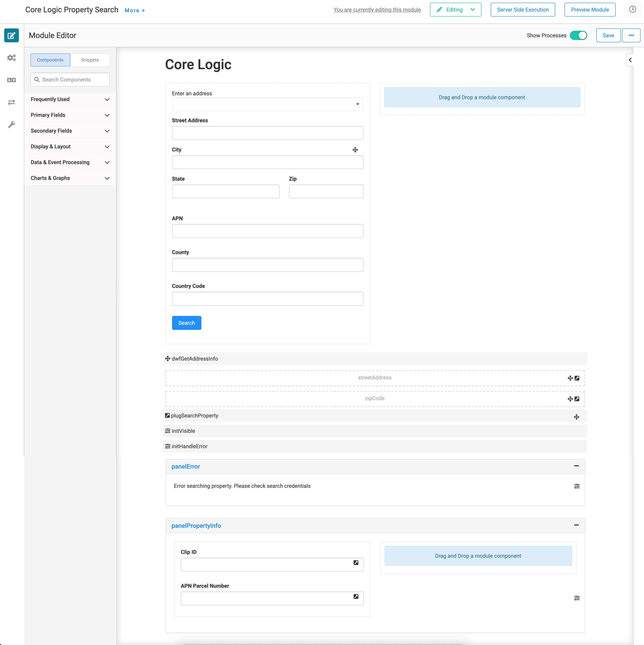644x645 pixels.
Task: Open the zipCode edit icon
Action: [577, 399]
